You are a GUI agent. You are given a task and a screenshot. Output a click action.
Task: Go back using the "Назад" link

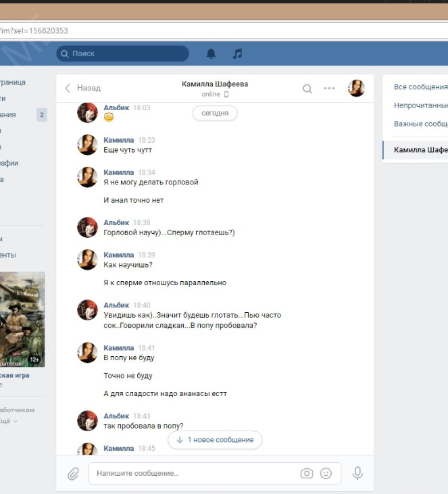(x=82, y=88)
